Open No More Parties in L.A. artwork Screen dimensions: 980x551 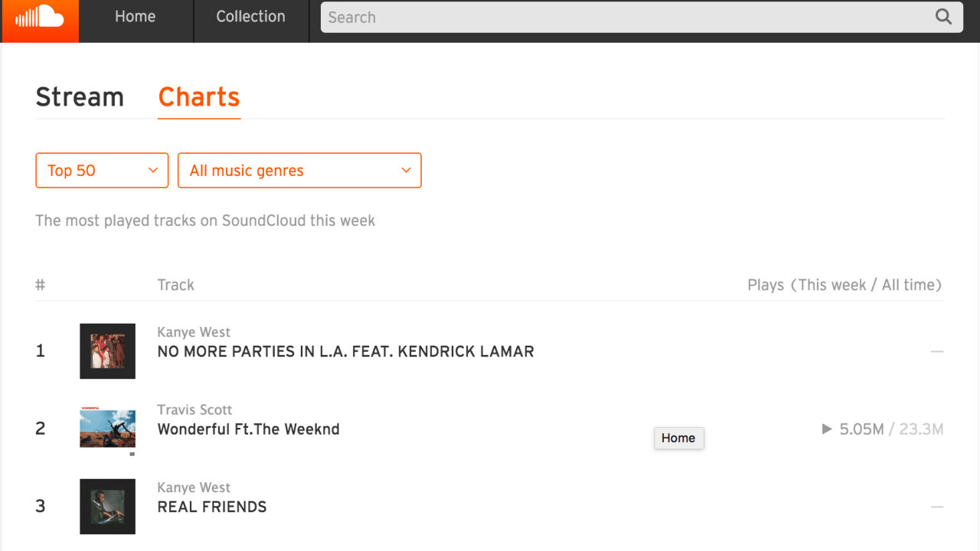(x=107, y=351)
